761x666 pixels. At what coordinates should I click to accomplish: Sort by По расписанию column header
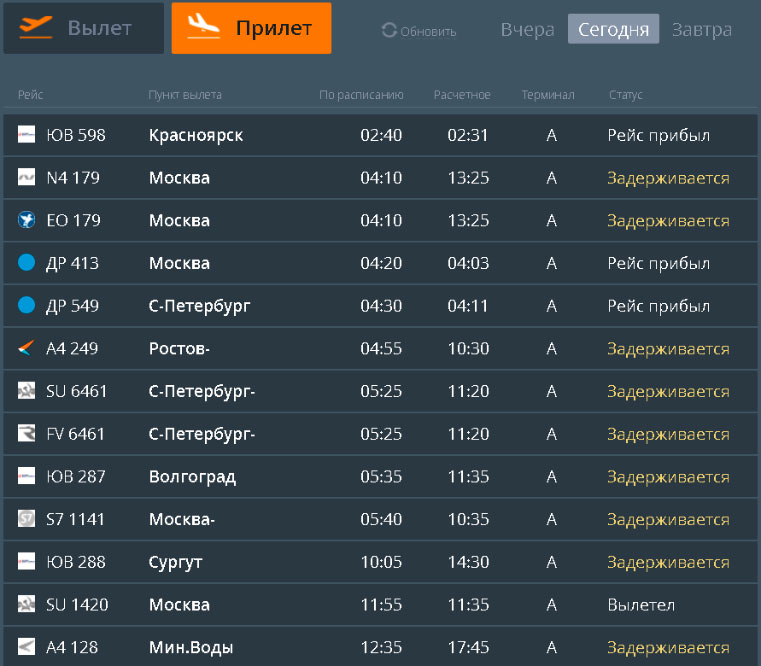click(361, 95)
